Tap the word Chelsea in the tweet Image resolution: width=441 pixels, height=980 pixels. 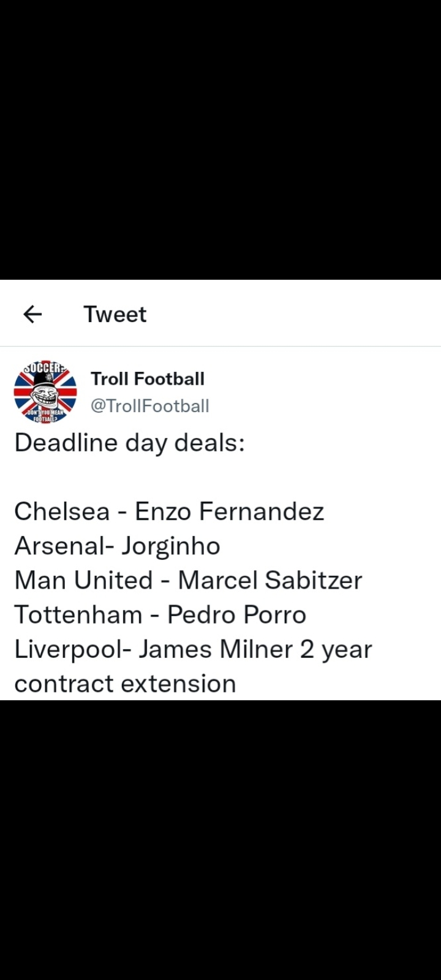(x=62, y=511)
